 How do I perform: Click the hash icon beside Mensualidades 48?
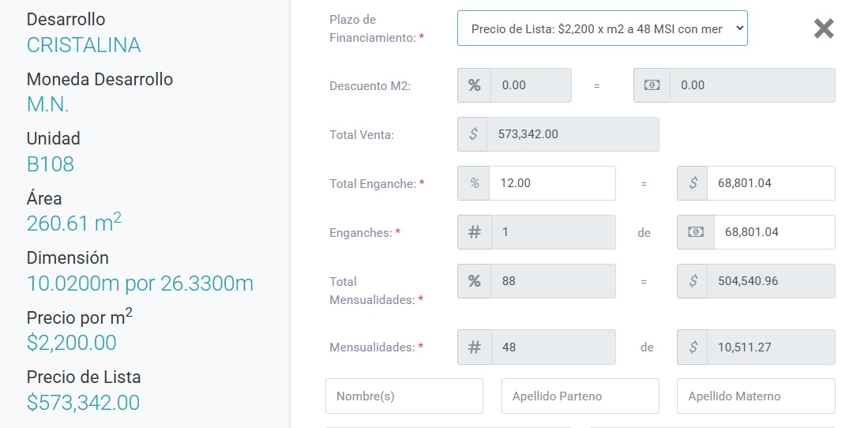point(475,347)
